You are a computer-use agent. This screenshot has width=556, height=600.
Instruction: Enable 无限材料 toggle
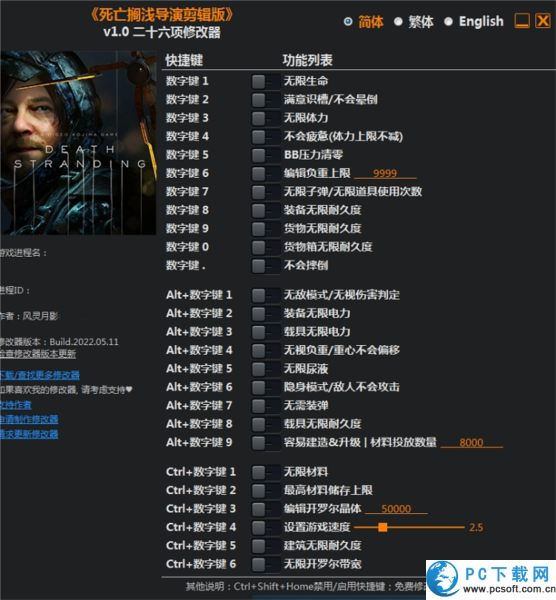coord(265,472)
